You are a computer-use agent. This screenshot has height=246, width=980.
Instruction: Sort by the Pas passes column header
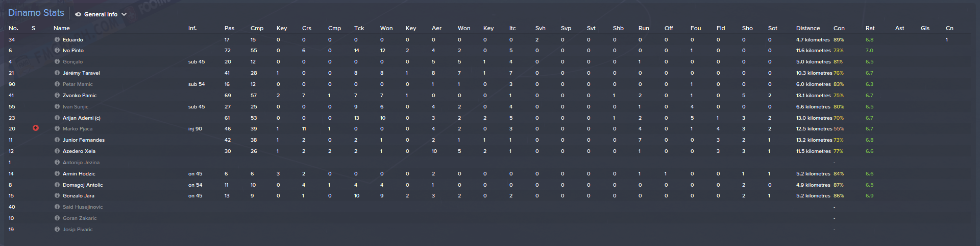(x=229, y=28)
